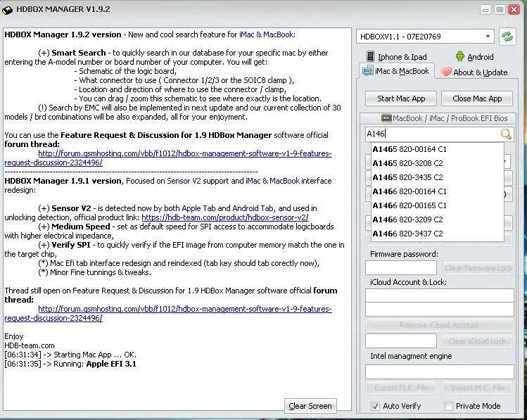
Task: Click the log line 'Starting Mac App ... OK.'
Action: 70,355
